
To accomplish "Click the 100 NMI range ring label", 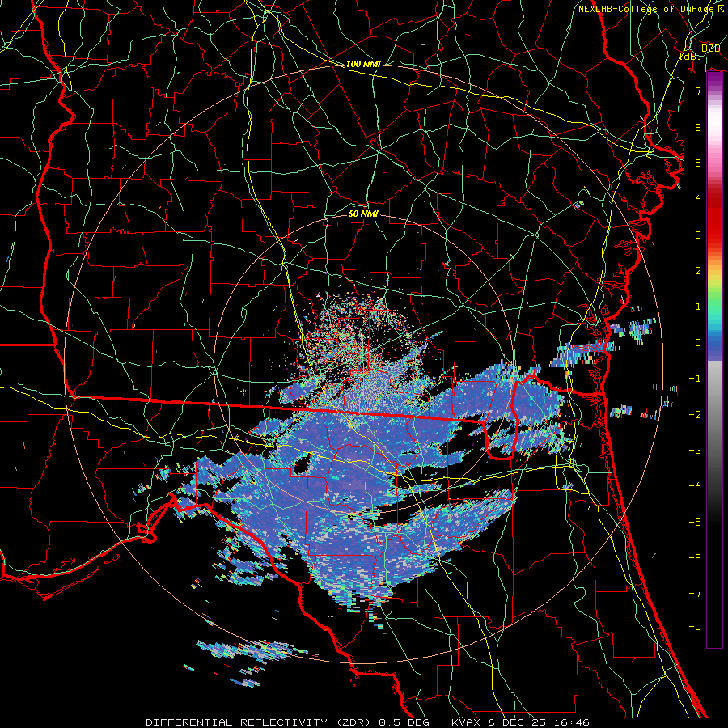I will coord(363,64).
